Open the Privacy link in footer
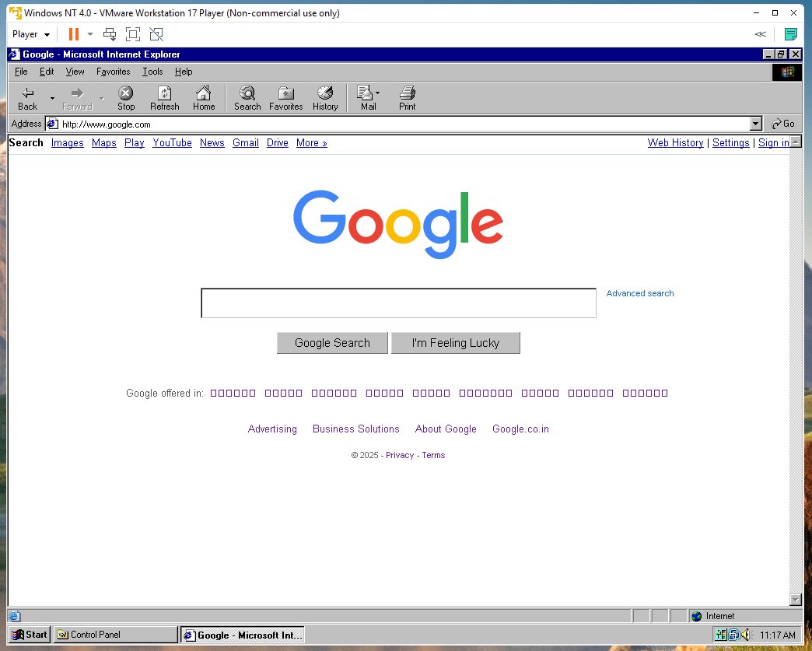The image size is (812, 651). [400, 455]
